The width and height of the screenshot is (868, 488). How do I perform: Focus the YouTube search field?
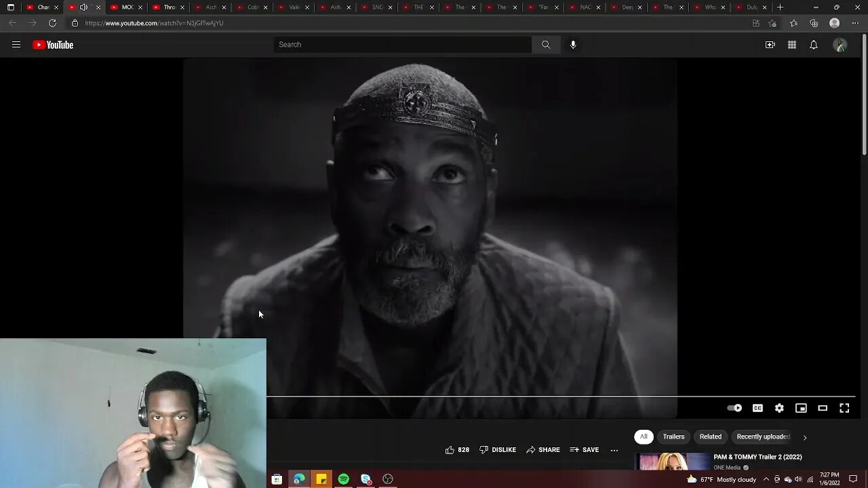coord(403,45)
